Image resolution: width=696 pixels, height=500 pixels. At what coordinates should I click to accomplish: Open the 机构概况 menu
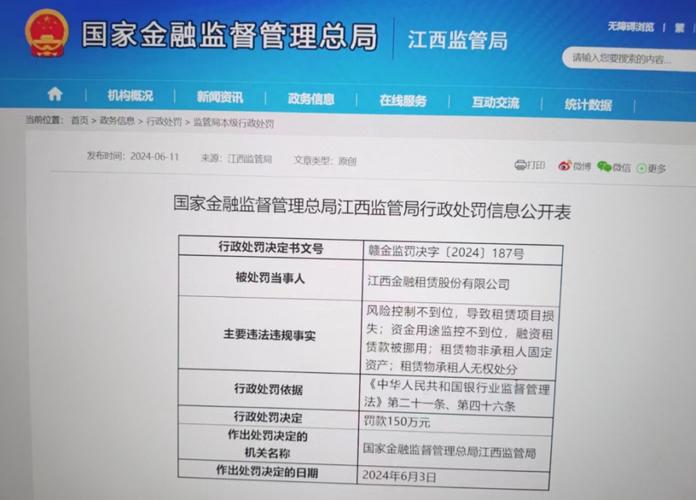pos(130,95)
